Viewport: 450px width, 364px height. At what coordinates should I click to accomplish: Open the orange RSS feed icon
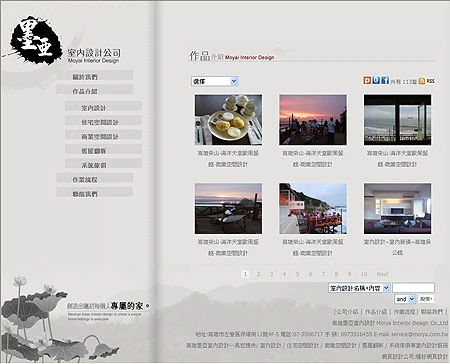pos(422,81)
